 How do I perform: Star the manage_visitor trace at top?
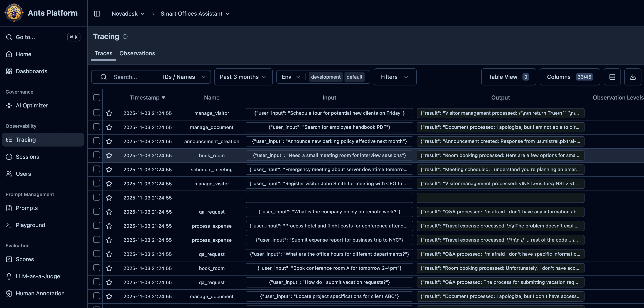point(109,113)
